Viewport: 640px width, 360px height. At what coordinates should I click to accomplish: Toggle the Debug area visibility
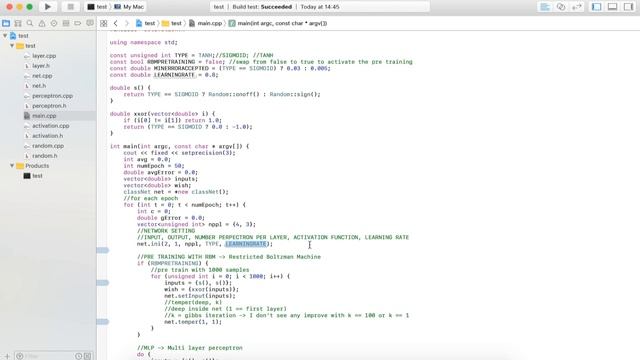click(612, 7)
